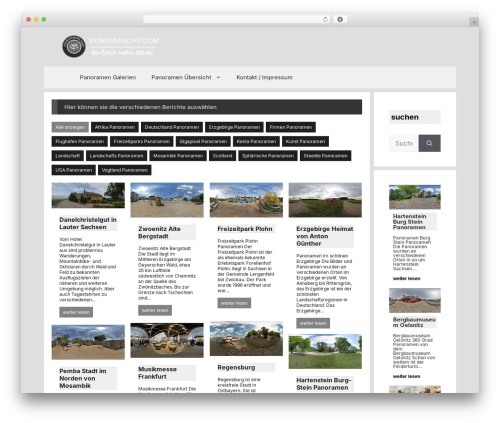
Task: Filter by Staedte Panoramen
Action: [325, 156]
